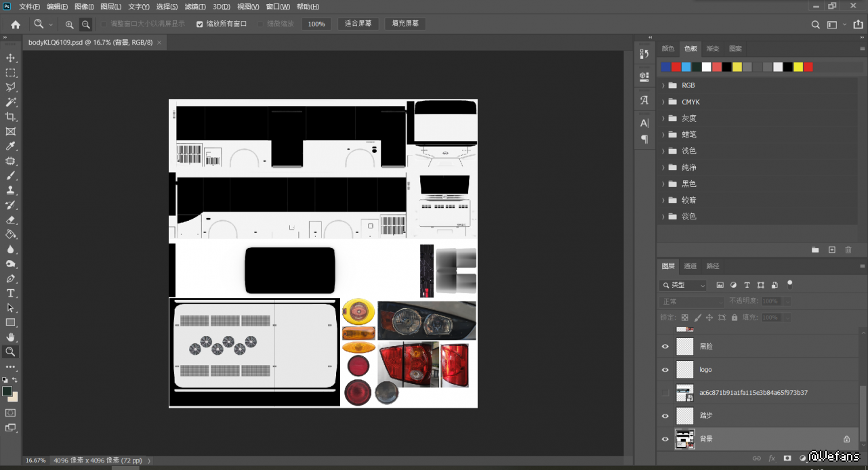868x470 pixels.
Task: Open the 滤镜(T) menu
Action: pyautogui.click(x=195, y=7)
